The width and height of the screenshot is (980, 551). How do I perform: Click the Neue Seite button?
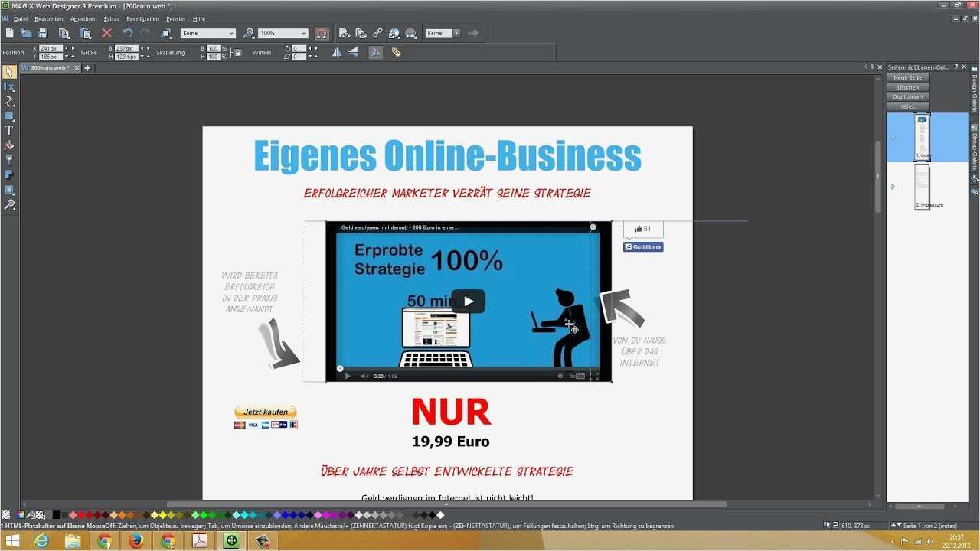(x=908, y=77)
